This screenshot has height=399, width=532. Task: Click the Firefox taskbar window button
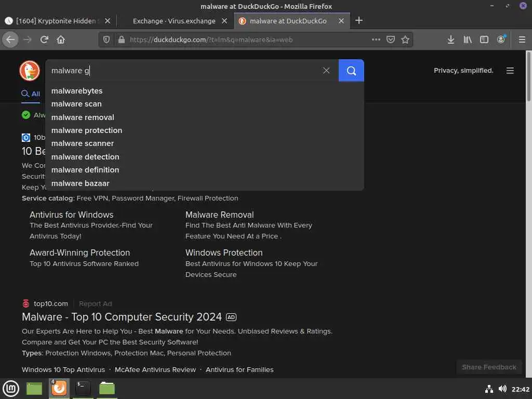click(59, 389)
